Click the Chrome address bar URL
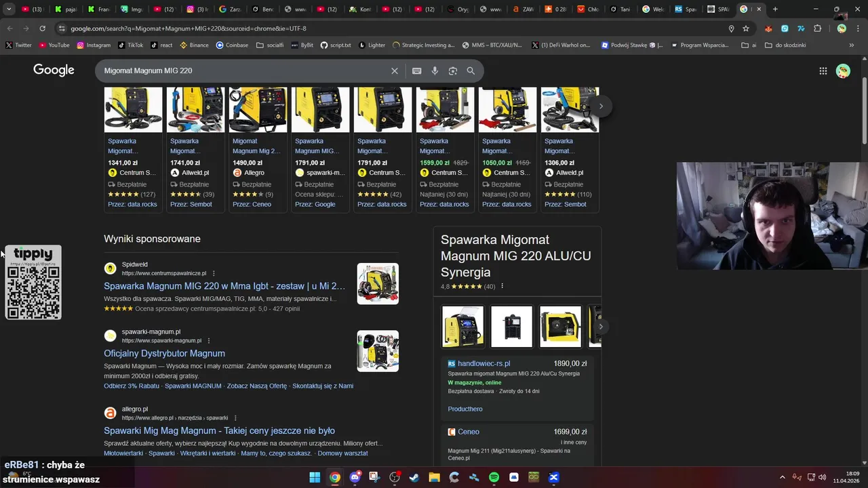The width and height of the screenshot is (868, 488). click(x=189, y=28)
